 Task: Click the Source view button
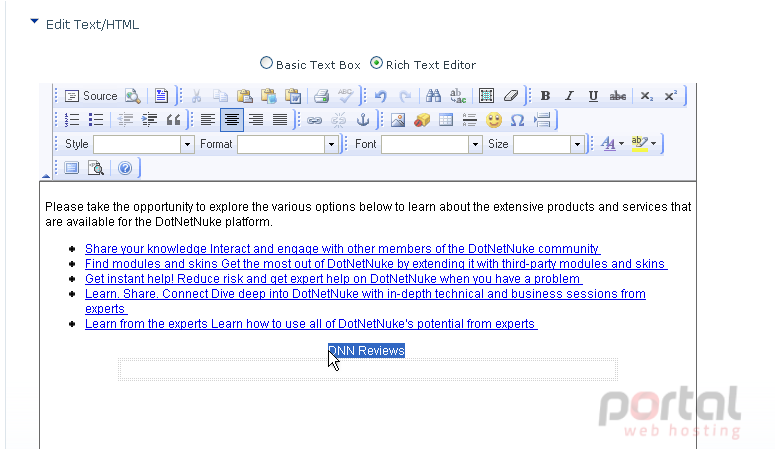pos(92,96)
